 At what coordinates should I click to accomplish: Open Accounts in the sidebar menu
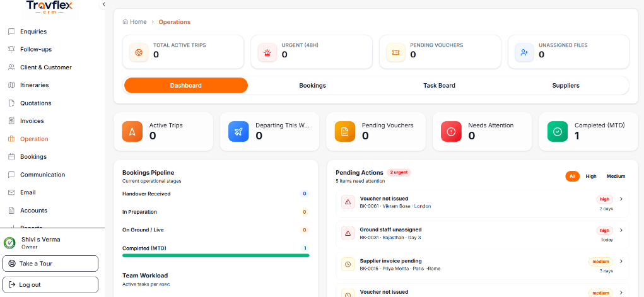(33, 211)
